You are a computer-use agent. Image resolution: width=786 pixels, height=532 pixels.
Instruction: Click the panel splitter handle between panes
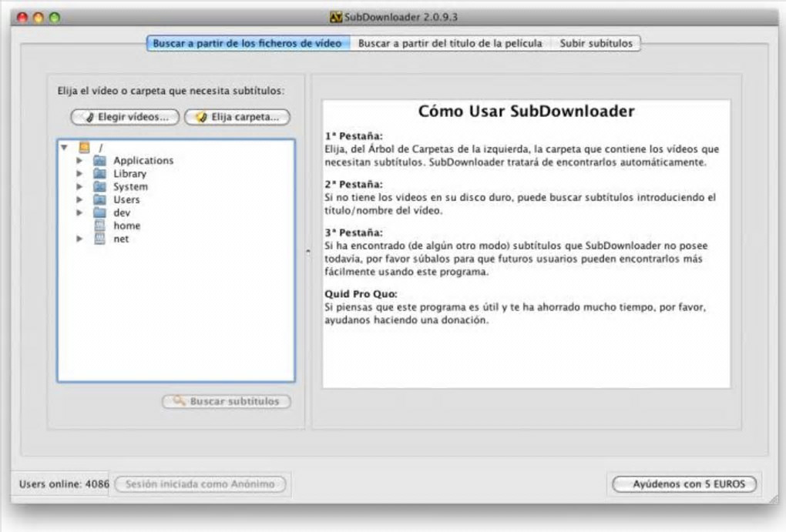307,252
